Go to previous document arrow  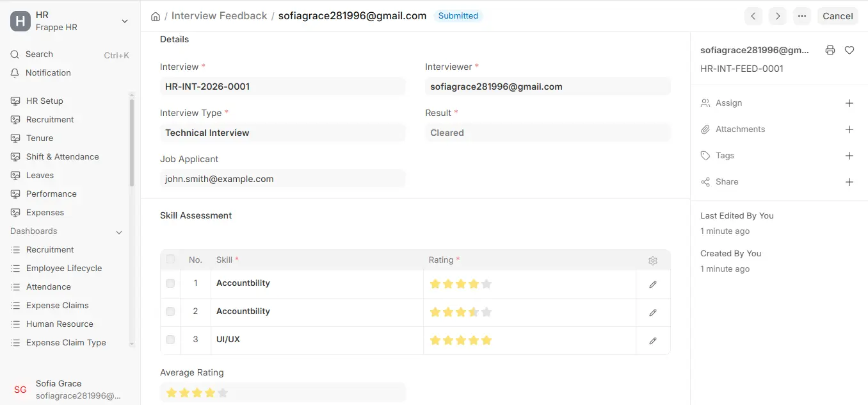753,16
